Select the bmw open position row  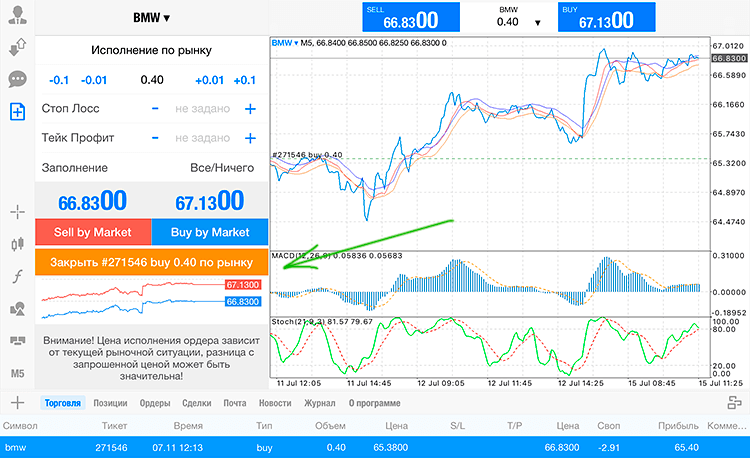[x=375, y=448]
